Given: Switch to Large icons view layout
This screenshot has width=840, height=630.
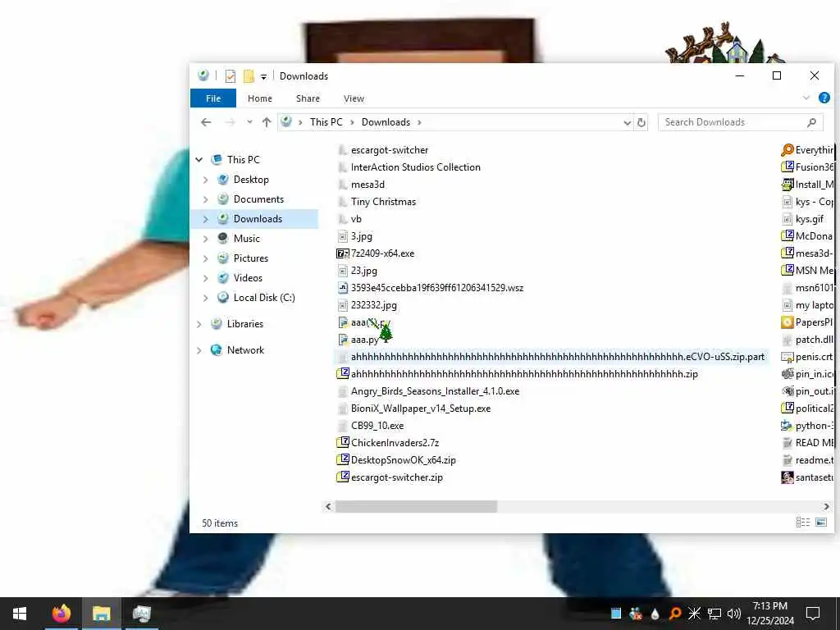Looking at the screenshot, I should (821, 523).
